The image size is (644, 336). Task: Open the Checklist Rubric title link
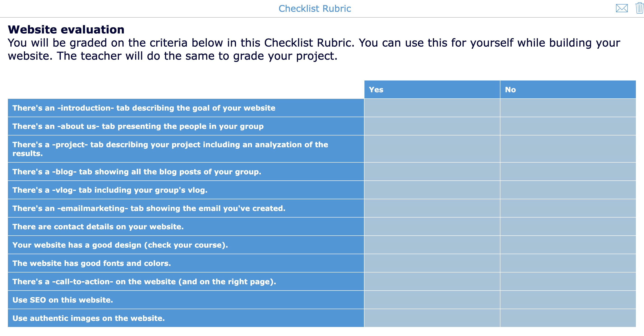[315, 8]
